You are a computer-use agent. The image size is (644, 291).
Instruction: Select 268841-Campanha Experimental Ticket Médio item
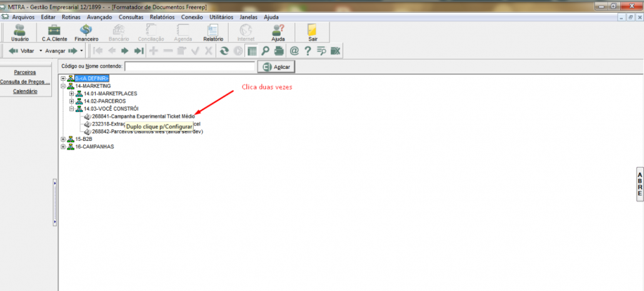(143, 116)
